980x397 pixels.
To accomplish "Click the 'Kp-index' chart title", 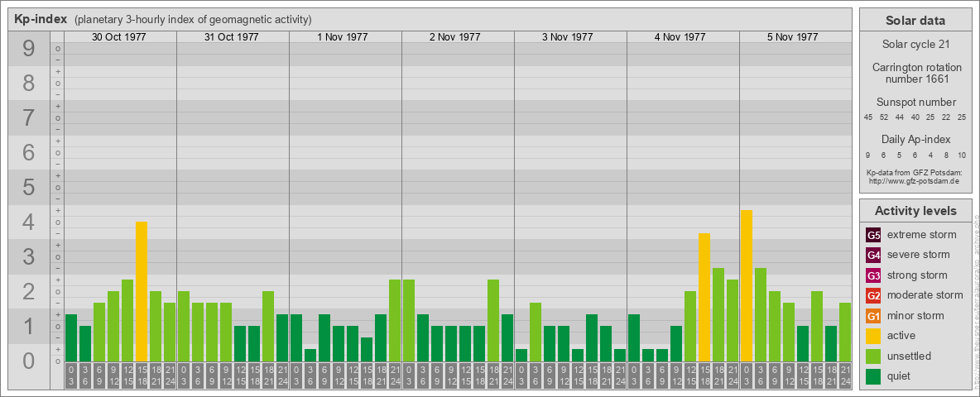I will [40, 19].
